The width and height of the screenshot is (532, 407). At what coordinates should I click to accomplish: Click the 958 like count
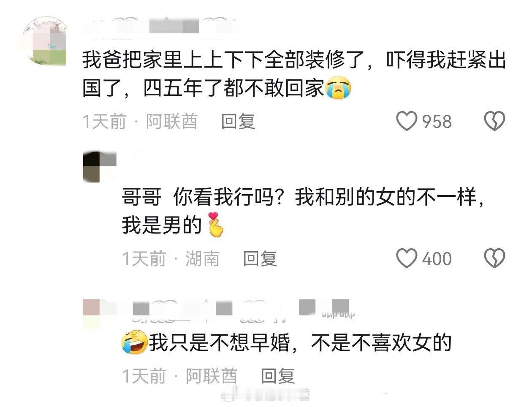click(x=437, y=122)
